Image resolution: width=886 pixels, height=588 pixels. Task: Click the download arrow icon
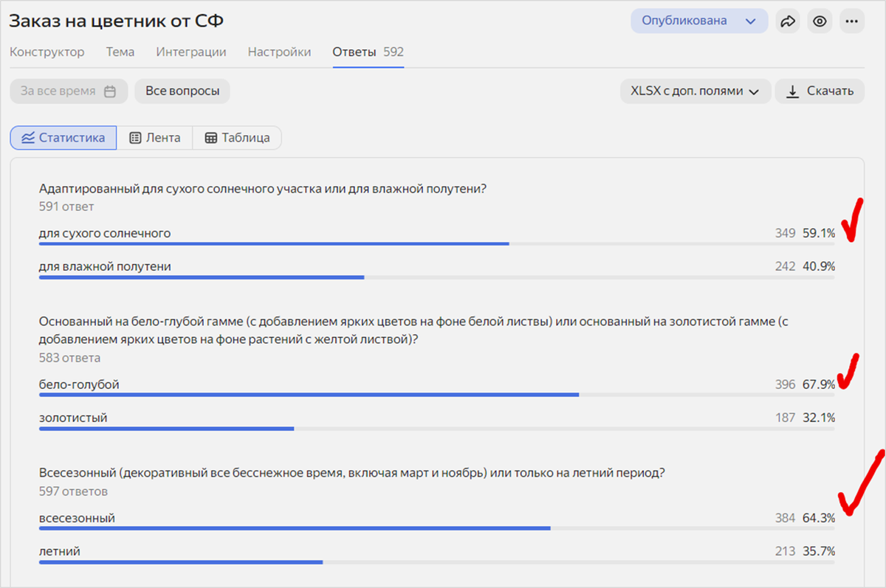pos(793,91)
